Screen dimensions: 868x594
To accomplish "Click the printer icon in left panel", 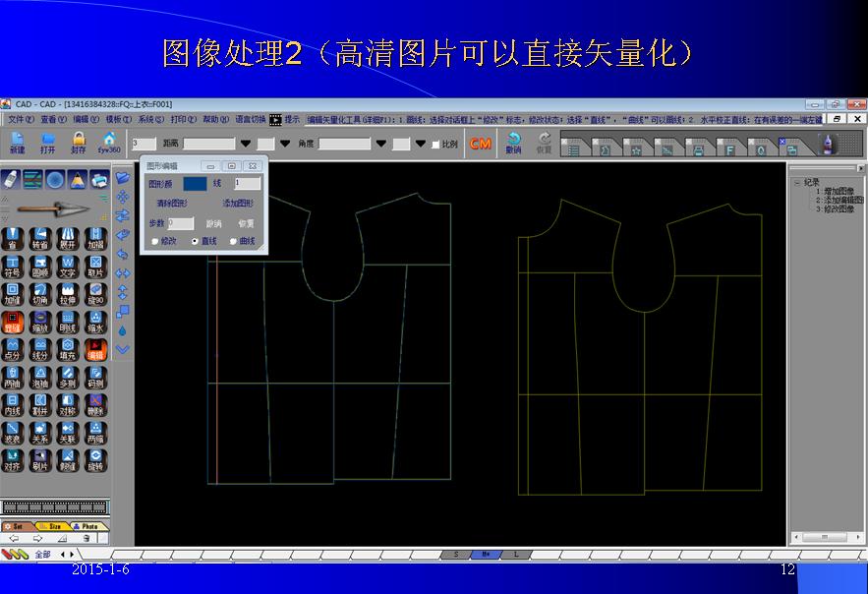I will [x=99, y=179].
